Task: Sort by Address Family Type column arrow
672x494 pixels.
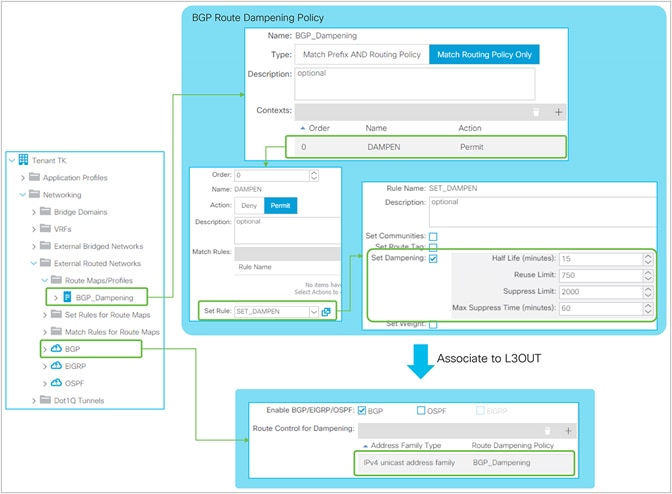Action: [365, 446]
